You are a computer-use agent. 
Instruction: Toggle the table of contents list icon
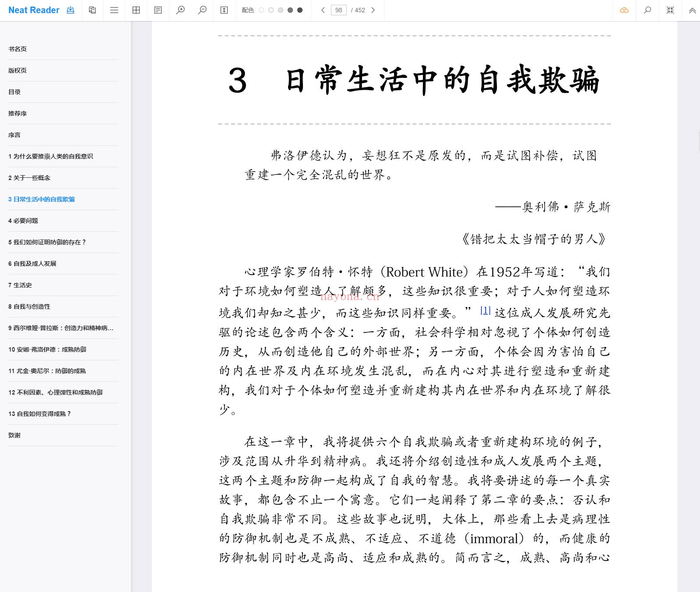(x=114, y=10)
